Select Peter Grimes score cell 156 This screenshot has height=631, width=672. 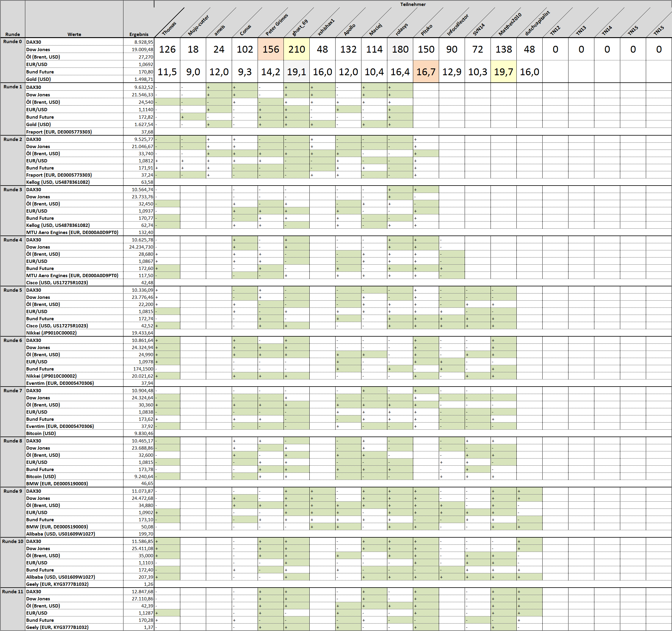tap(271, 49)
